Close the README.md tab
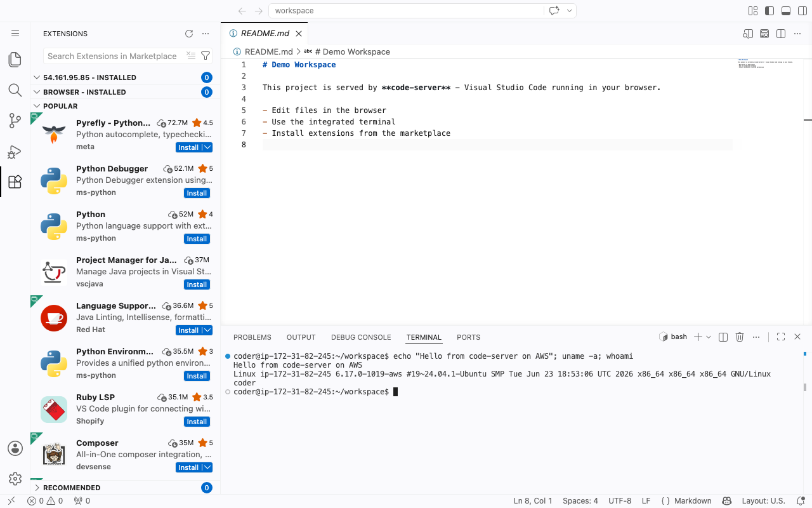The height and width of the screenshot is (508, 812). (x=298, y=34)
